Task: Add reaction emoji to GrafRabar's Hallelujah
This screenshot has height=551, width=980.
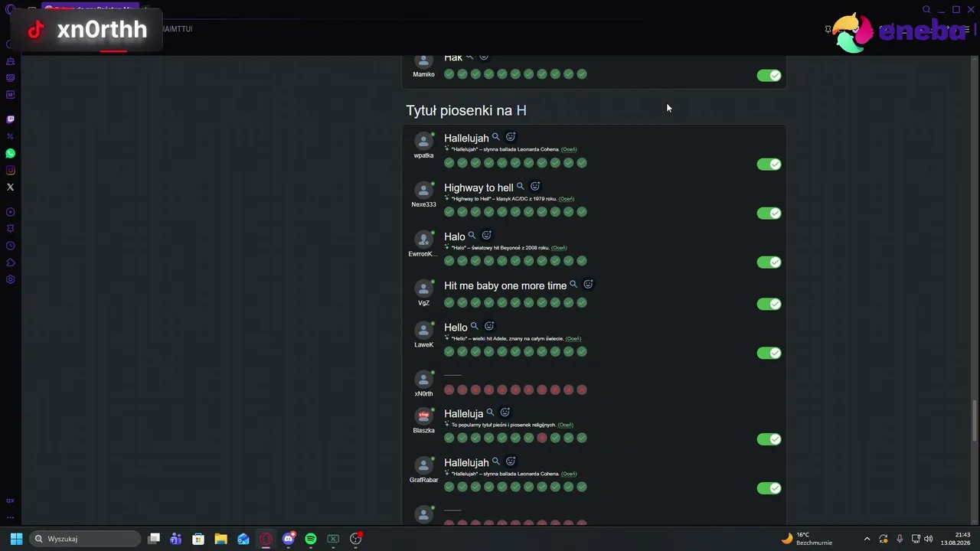Action: pyautogui.click(x=511, y=461)
